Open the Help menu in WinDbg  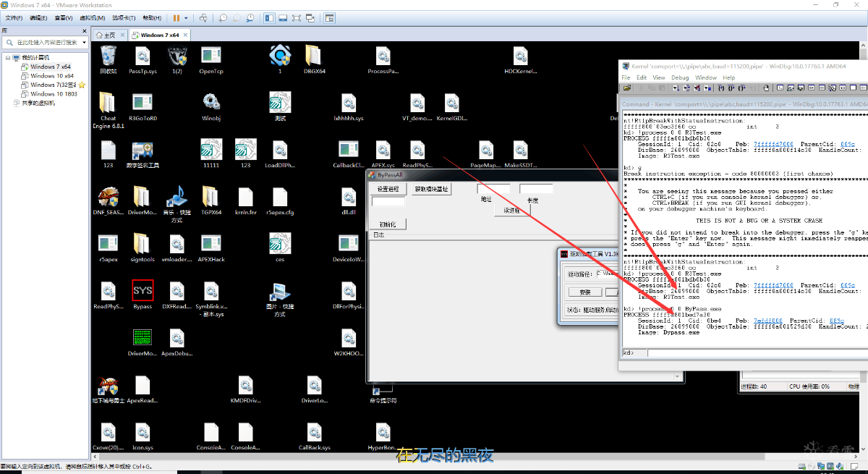(x=728, y=77)
